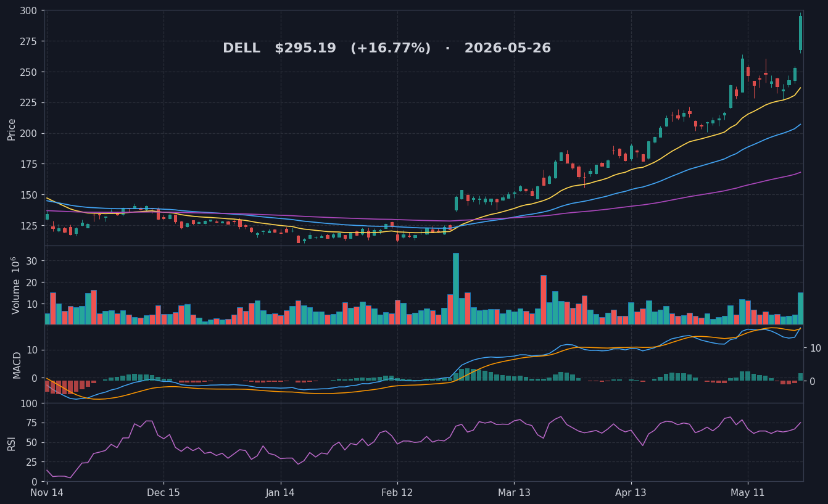Click the "Jan 14" date label
The height and width of the screenshot is (504, 828).
click(x=281, y=493)
